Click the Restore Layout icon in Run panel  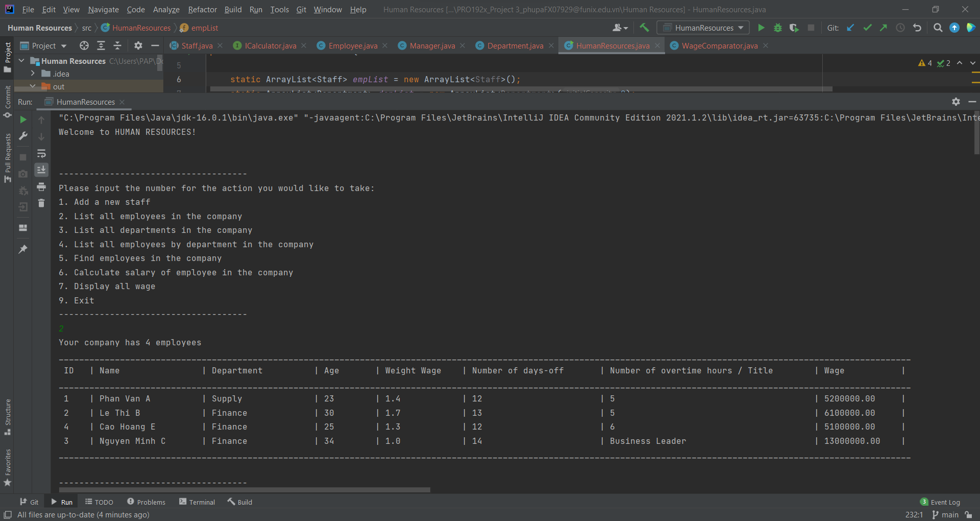pos(23,228)
